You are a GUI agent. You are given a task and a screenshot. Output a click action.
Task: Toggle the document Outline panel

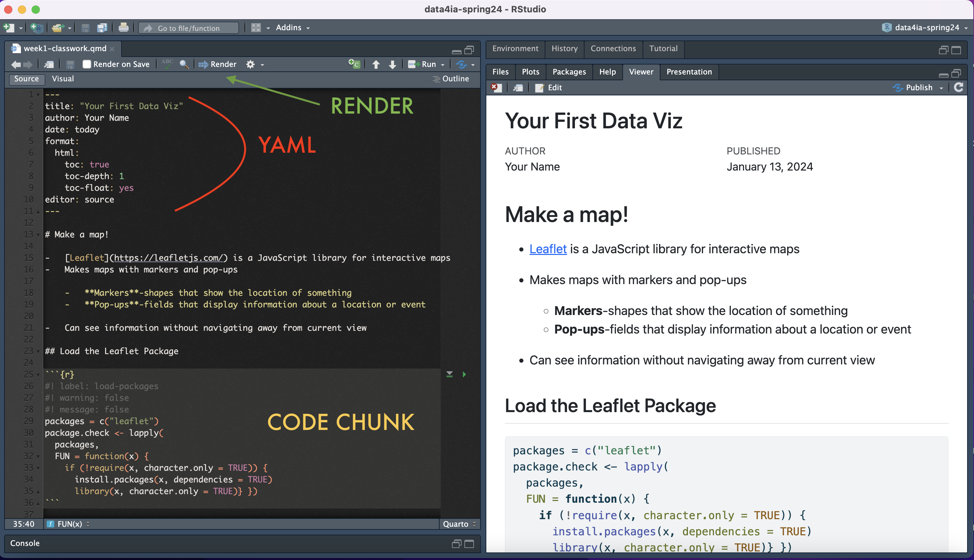tap(451, 79)
